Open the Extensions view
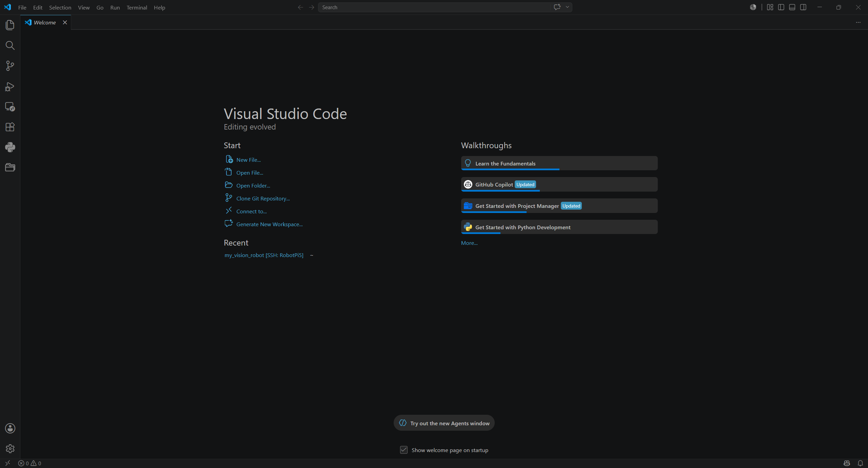 [x=10, y=127]
